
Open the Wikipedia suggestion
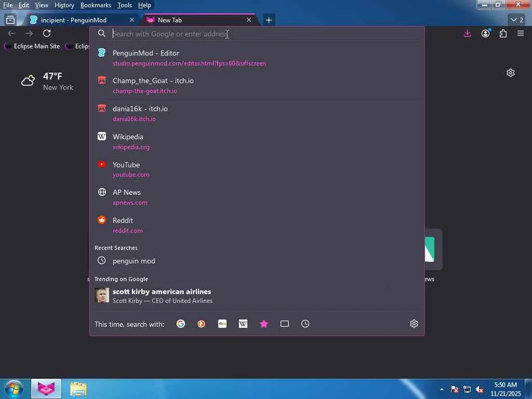pos(257,141)
